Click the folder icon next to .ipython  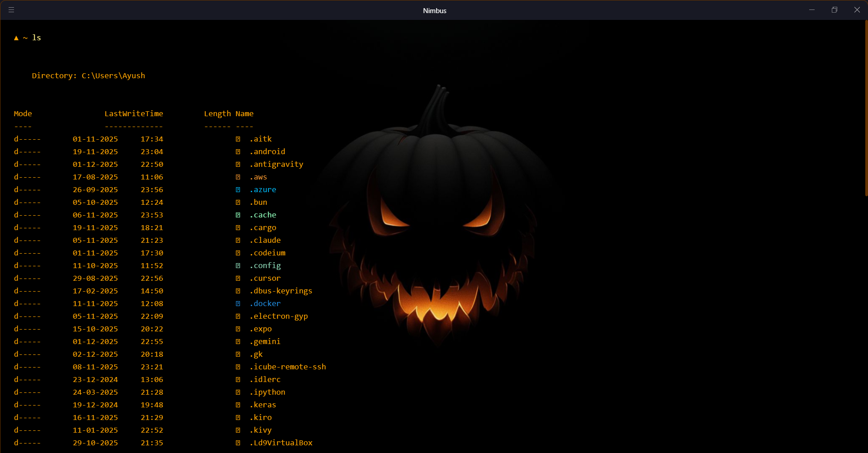click(x=238, y=392)
